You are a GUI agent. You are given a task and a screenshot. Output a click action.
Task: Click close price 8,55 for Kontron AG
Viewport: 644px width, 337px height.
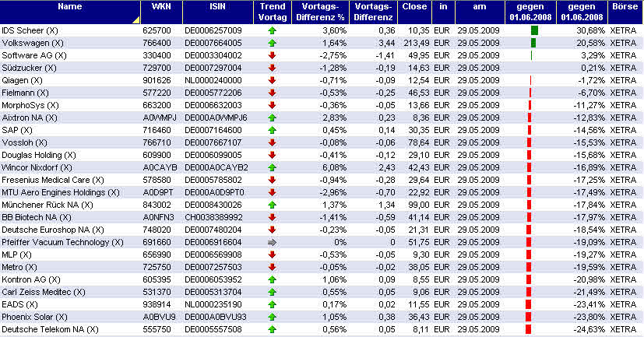click(421, 279)
